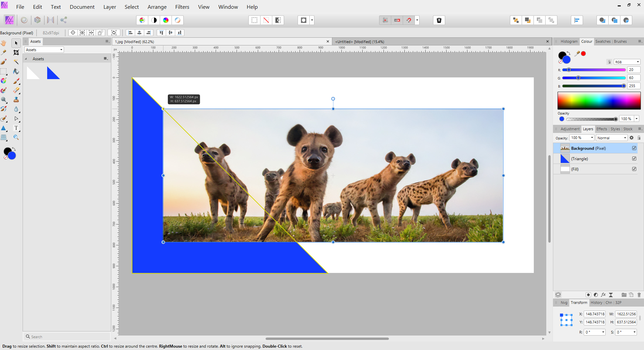Expand the RGB colour model dropdown
Viewport: 644px width, 350px height.
click(x=627, y=62)
